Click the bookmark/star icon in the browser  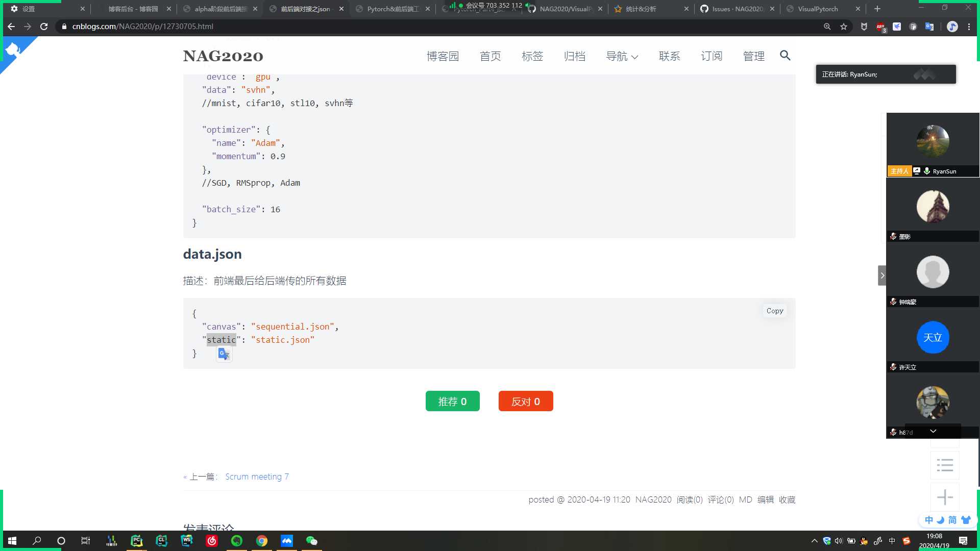tap(843, 26)
